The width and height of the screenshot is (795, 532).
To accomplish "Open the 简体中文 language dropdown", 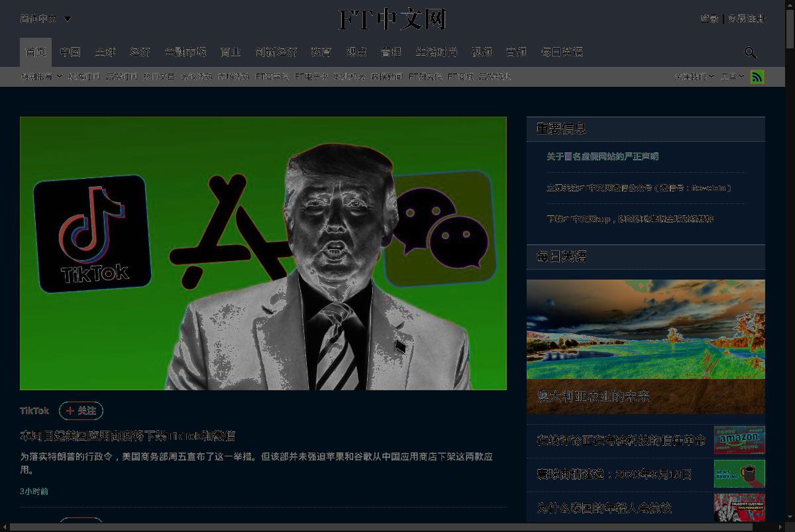I will click(x=45, y=19).
